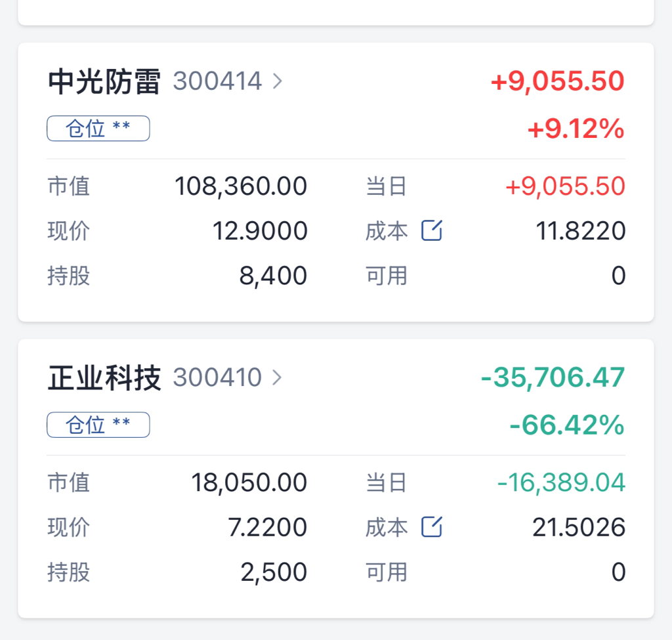This screenshot has width=672, height=640.
Task: Tap stock code 300414
Action: 217,81
